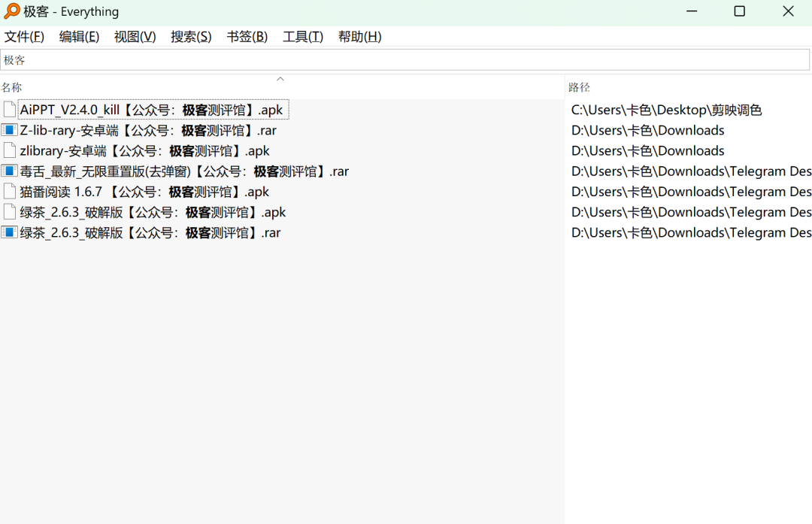The height and width of the screenshot is (524, 812).
Task: Click Telegram path of 绿茶 apk row
Action: point(691,212)
